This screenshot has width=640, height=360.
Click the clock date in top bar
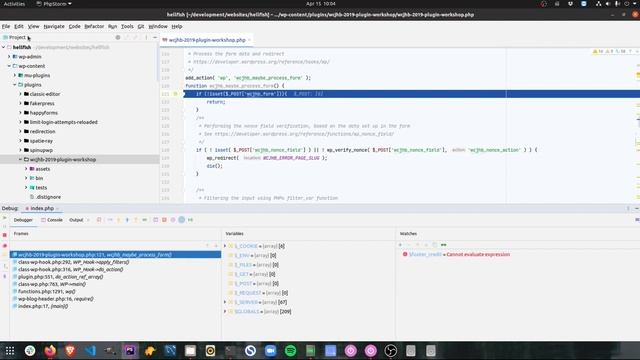[x=320, y=4]
